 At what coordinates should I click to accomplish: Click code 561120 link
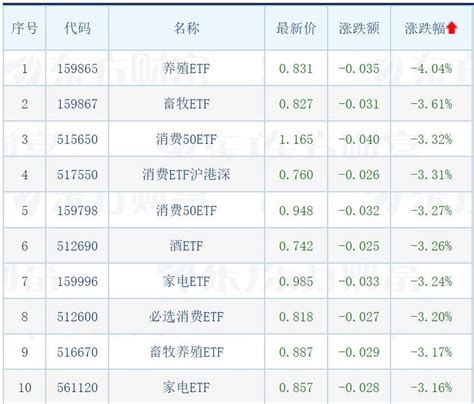click(x=77, y=388)
